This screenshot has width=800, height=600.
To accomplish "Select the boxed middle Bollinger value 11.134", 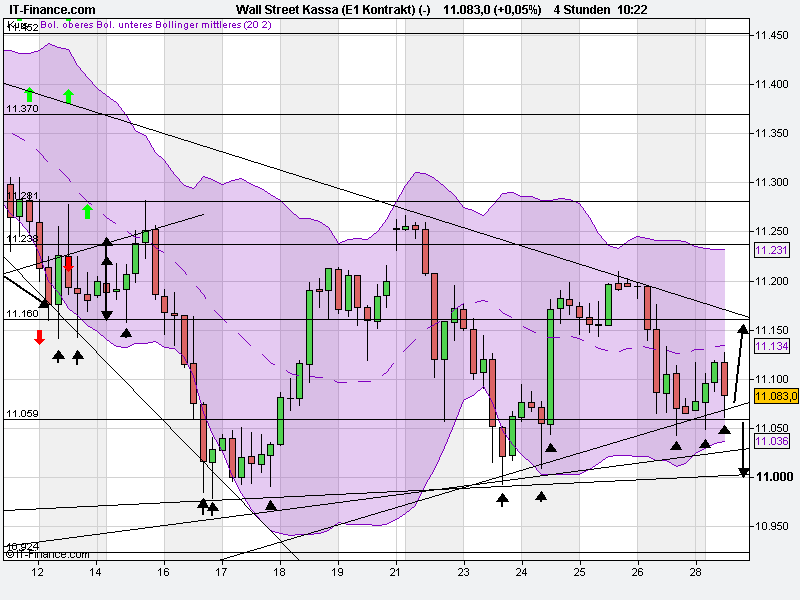I will (x=771, y=346).
